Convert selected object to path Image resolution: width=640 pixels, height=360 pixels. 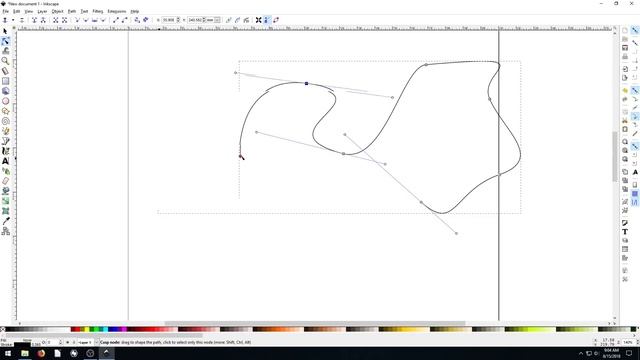click(x=137, y=20)
